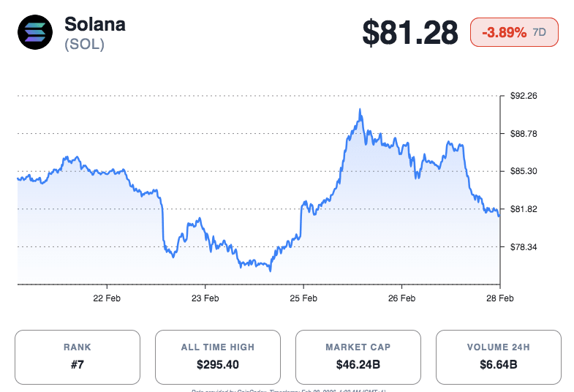
Task: Click the highest peak of the price chart
Action: pyautogui.click(x=360, y=110)
